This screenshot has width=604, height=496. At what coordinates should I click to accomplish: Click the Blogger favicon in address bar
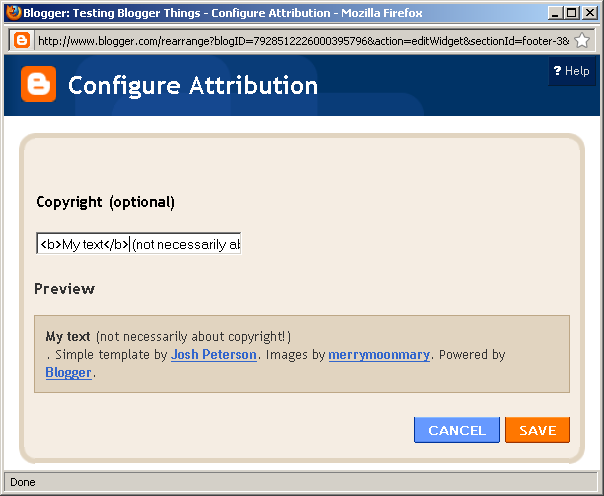tap(22, 40)
